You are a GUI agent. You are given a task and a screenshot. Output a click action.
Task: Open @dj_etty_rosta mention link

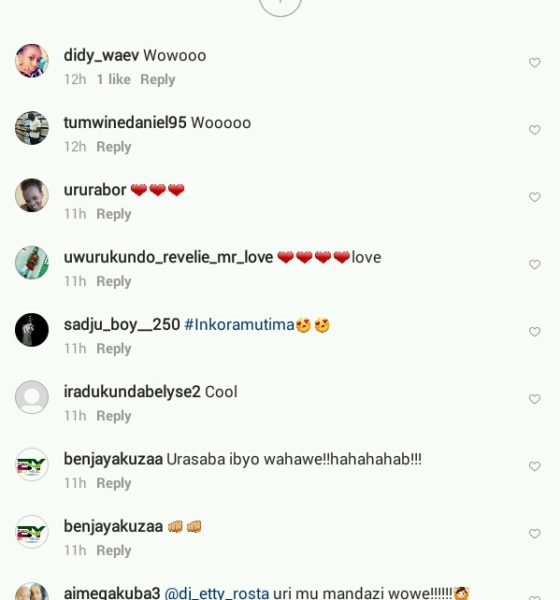click(x=217, y=593)
